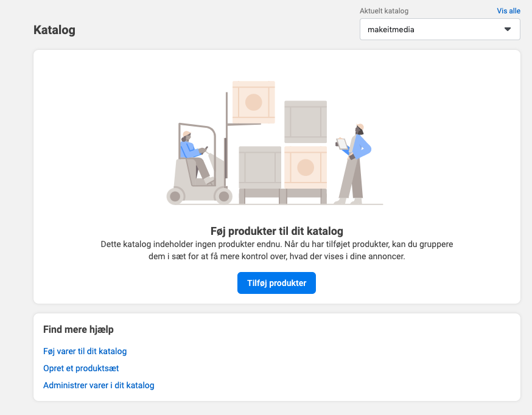This screenshot has width=532, height=415.
Task: Click the description starting 'Dette katalog indeholder'
Action: tap(277, 250)
